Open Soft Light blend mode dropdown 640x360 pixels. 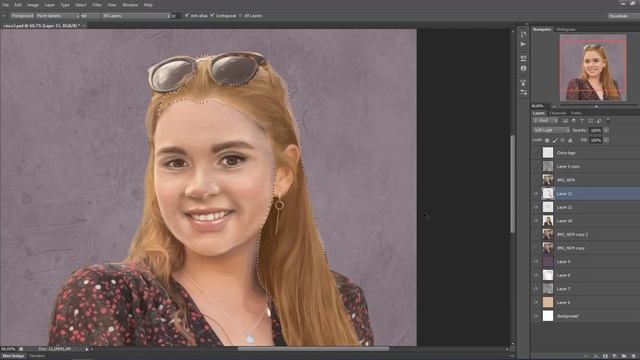click(x=551, y=130)
